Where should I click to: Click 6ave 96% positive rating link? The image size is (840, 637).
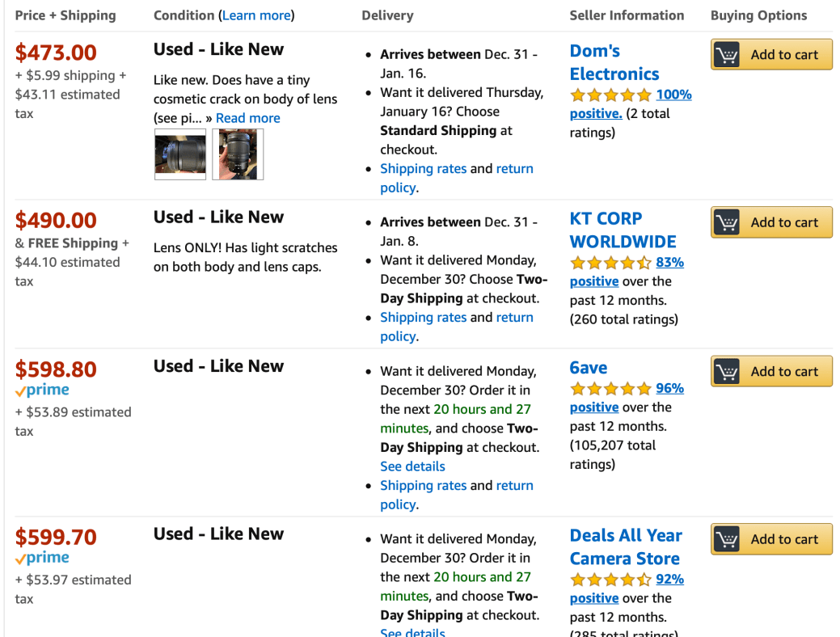(669, 388)
